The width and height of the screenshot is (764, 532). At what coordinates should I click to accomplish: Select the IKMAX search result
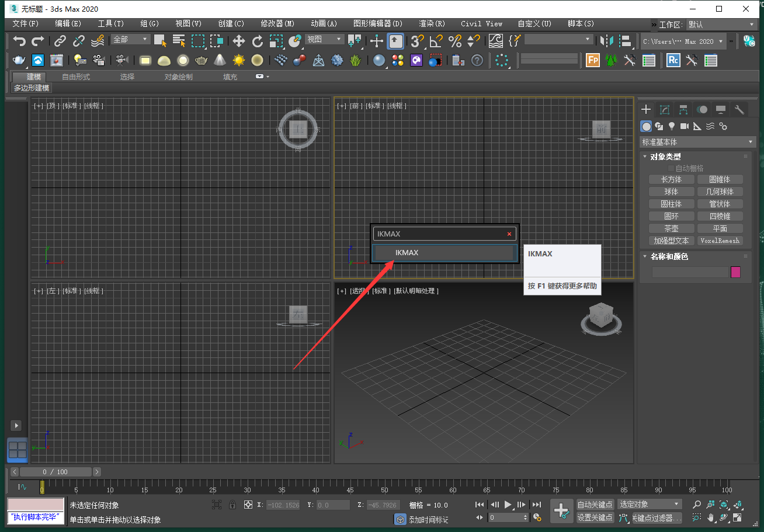click(x=444, y=252)
